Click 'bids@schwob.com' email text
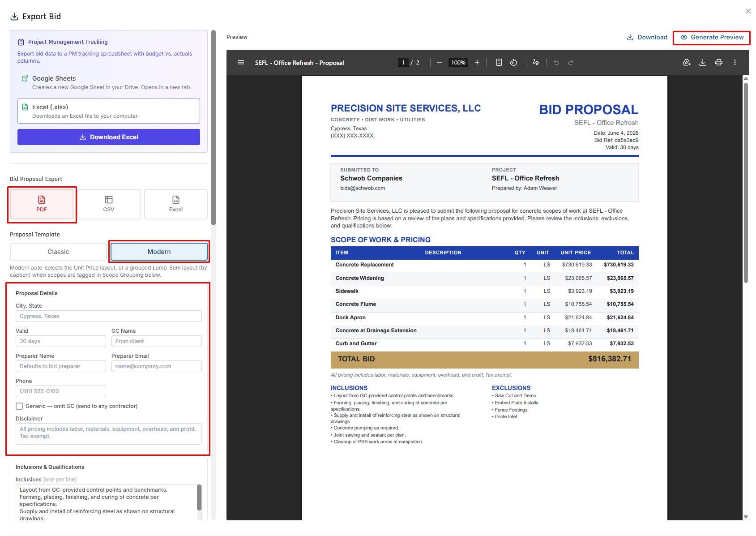756x536 pixels. tap(363, 188)
